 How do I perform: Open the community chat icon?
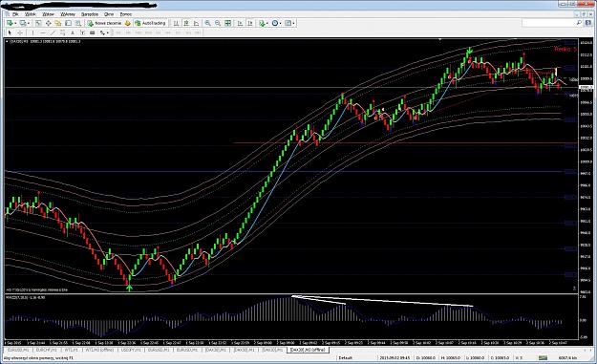click(588, 23)
